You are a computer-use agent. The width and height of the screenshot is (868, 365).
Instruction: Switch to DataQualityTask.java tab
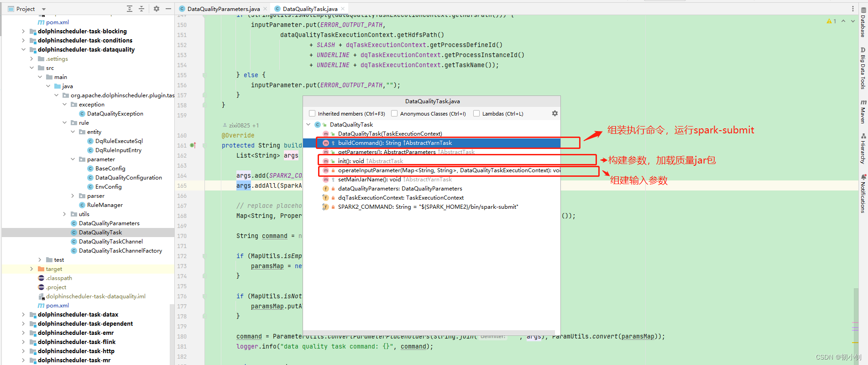pyautogui.click(x=310, y=9)
